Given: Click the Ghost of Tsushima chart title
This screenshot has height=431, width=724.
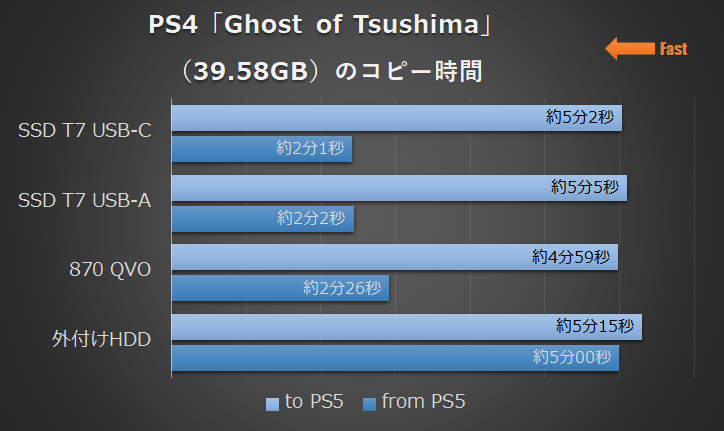Looking at the screenshot, I should tap(321, 24).
